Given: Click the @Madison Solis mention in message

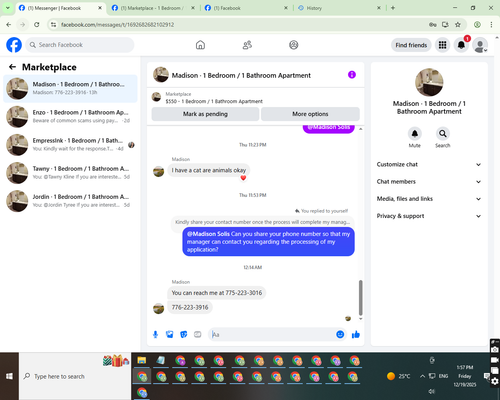Looking at the screenshot, I should pyautogui.click(x=208, y=234).
